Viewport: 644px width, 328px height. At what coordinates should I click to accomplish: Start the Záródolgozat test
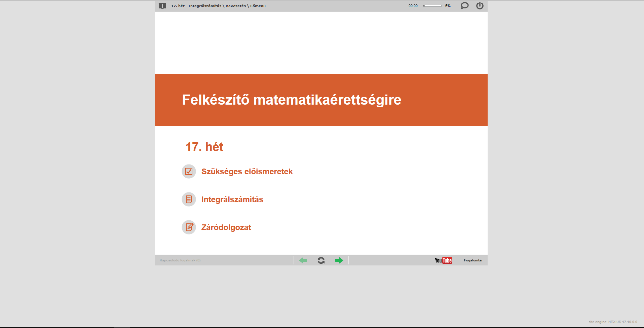pos(226,227)
